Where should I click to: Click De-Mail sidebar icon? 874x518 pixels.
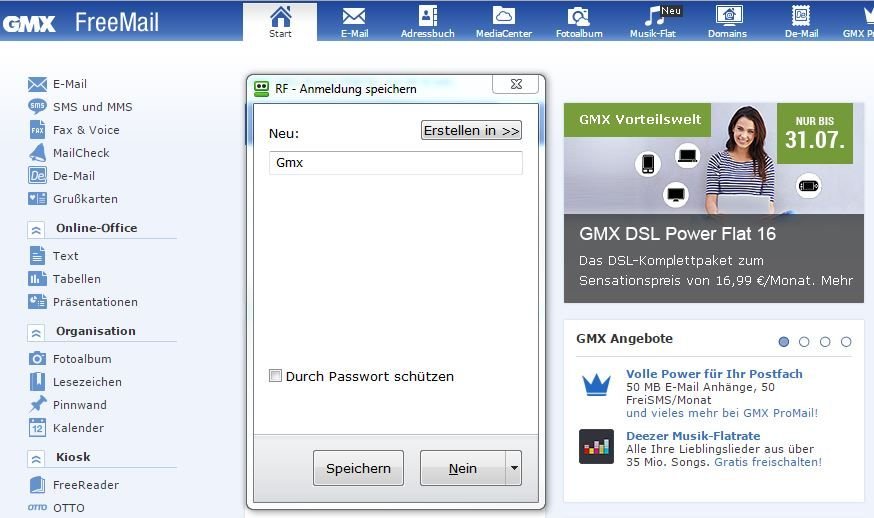37,176
